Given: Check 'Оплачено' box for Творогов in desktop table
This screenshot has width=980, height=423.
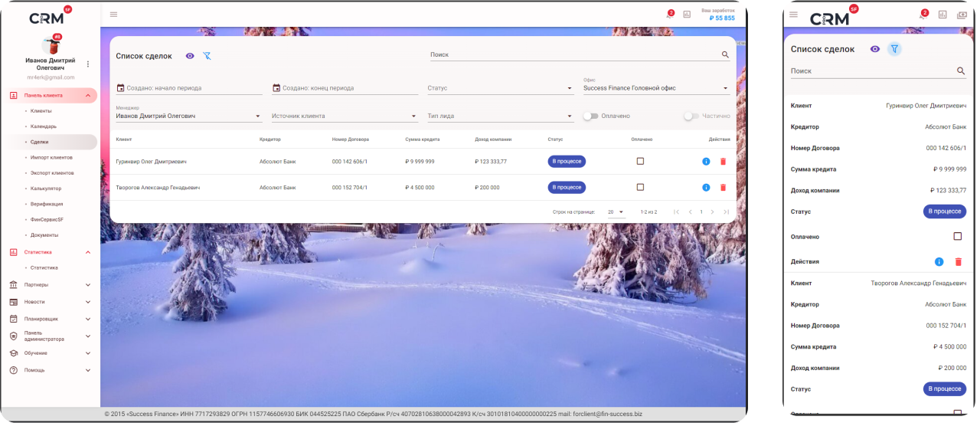Looking at the screenshot, I should [640, 187].
